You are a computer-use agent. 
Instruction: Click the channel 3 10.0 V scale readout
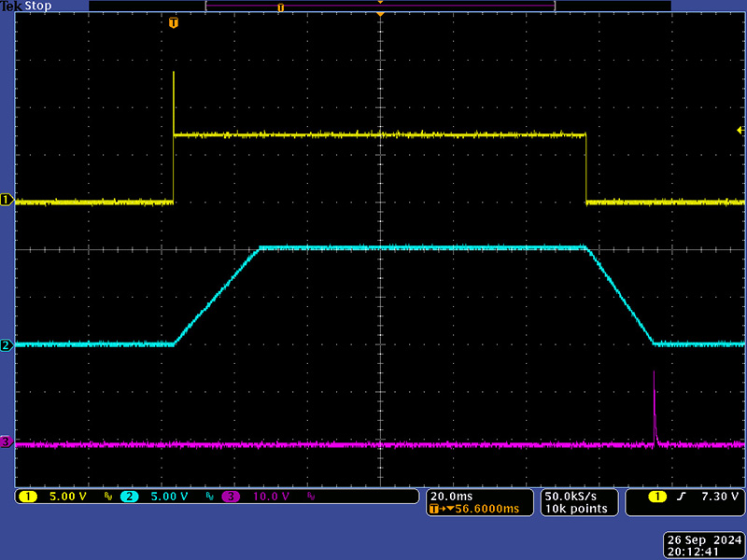pos(271,497)
